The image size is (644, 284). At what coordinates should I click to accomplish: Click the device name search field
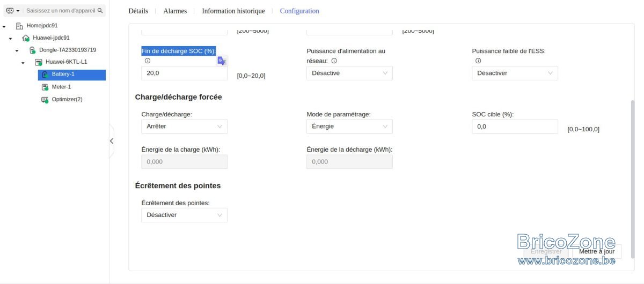(x=61, y=10)
